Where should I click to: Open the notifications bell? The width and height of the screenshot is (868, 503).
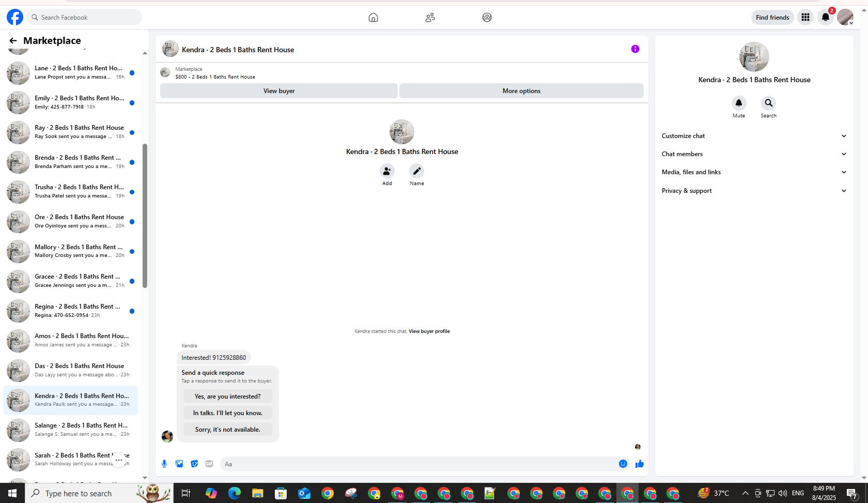tap(826, 17)
